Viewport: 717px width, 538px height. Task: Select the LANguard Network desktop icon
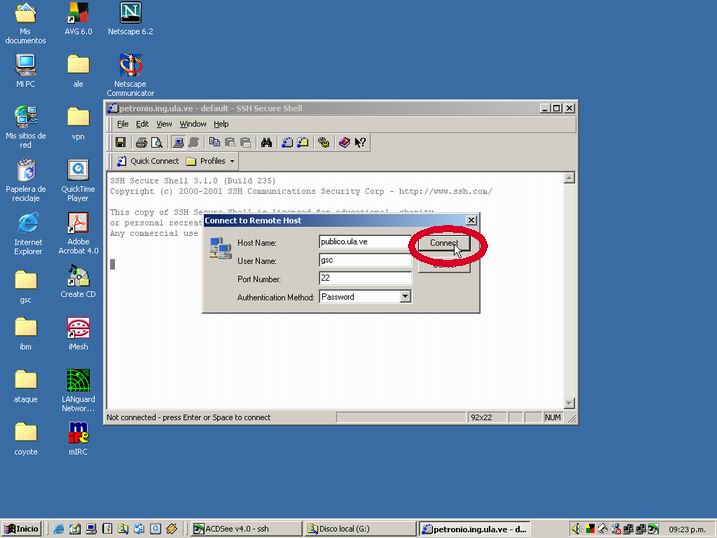pos(78,391)
